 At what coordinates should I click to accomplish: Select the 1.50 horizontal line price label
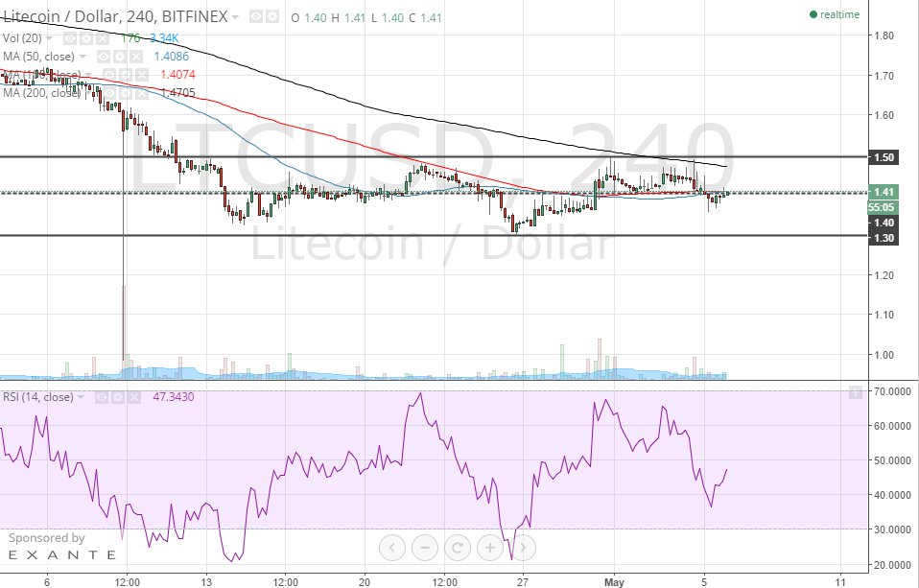pyautogui.click(x=884, y=157)
